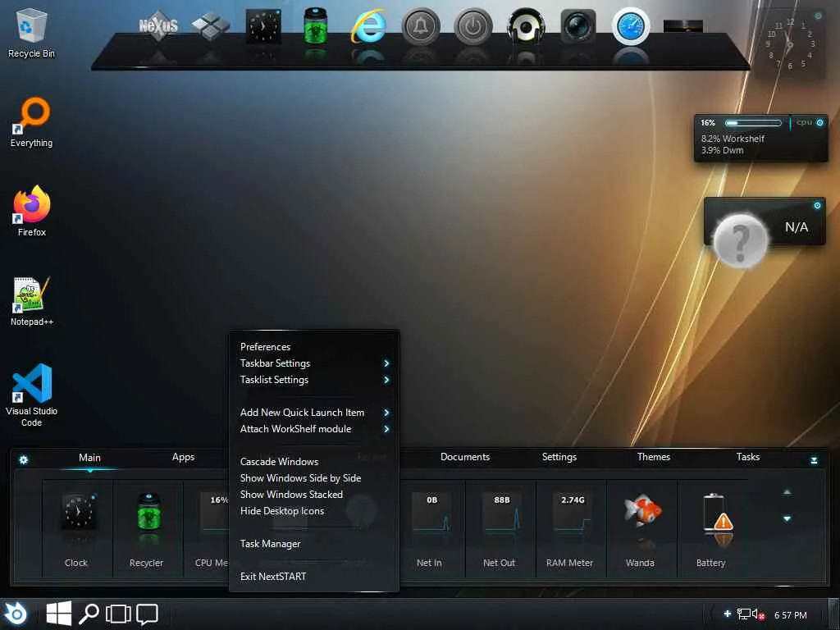Switch to the Settings shelf tab

point(559,457)
